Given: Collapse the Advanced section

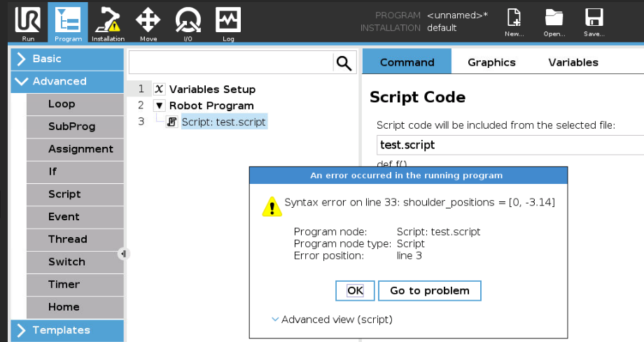Looking at the screenshot, I should pyautogui.click(x=67, y=81).
